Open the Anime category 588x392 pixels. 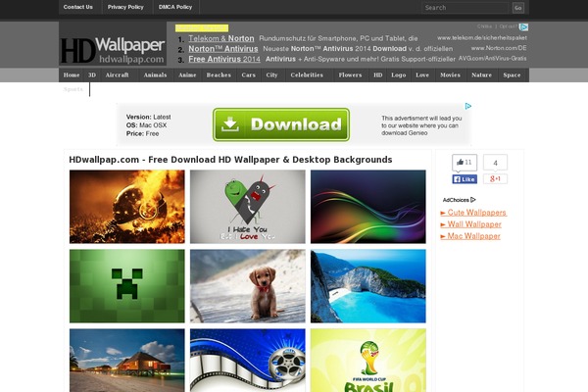(x=187, y=75)
